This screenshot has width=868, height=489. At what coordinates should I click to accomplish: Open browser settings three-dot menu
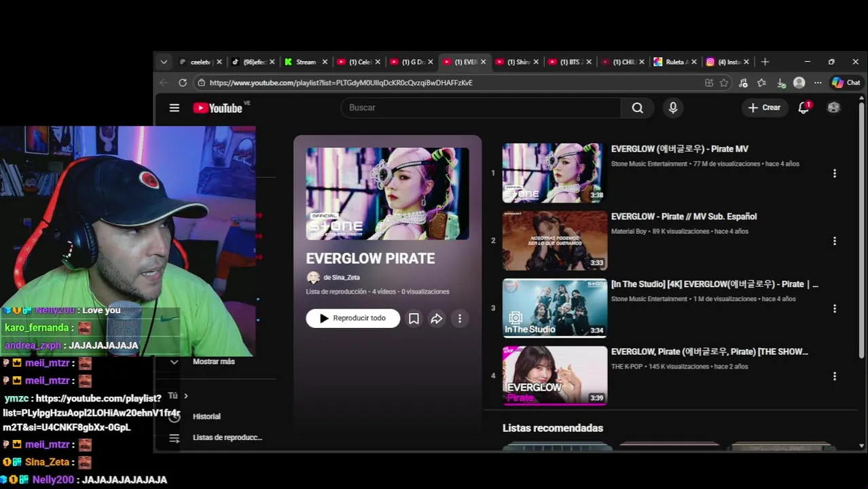tap(818, 83)
